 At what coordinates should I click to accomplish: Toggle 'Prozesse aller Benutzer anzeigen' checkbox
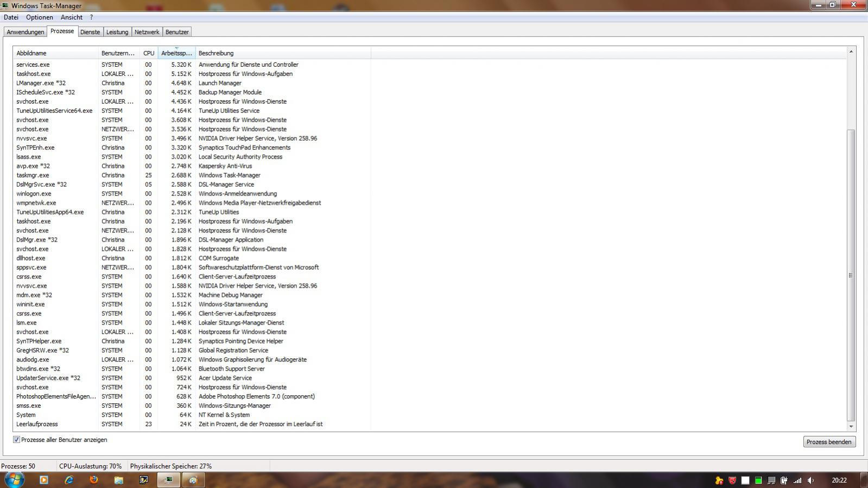pos(16,440)
